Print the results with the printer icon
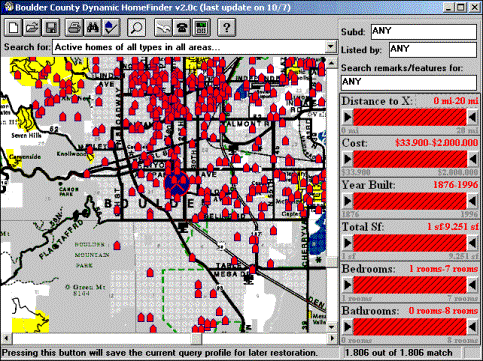This screenshot has width=483, height=361. (x=74, y=27)
